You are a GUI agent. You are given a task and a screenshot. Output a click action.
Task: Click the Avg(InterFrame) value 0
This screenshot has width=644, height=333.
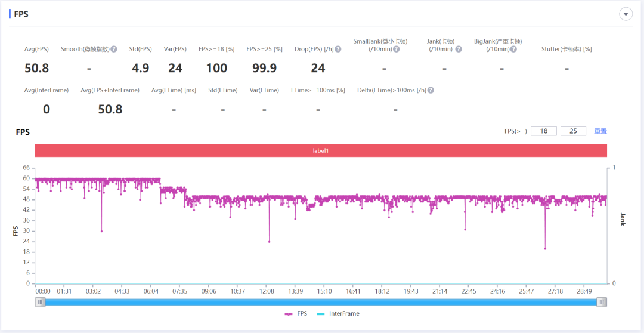47,109
